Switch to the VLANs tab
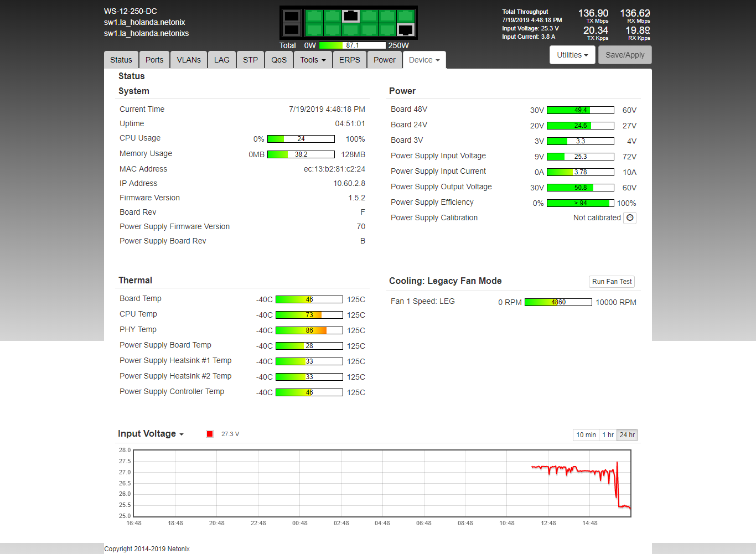This screenshot has width=756, height=554. (x=189, y=60)
